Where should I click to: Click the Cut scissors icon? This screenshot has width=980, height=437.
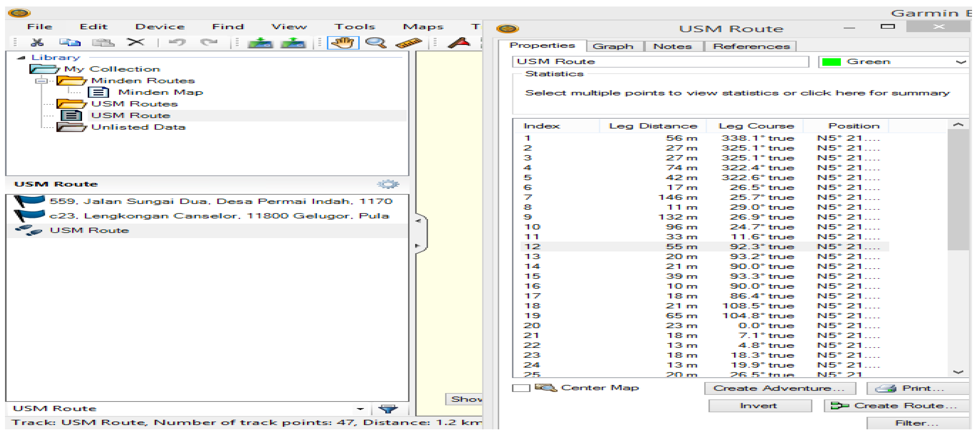tap(37, 43)
